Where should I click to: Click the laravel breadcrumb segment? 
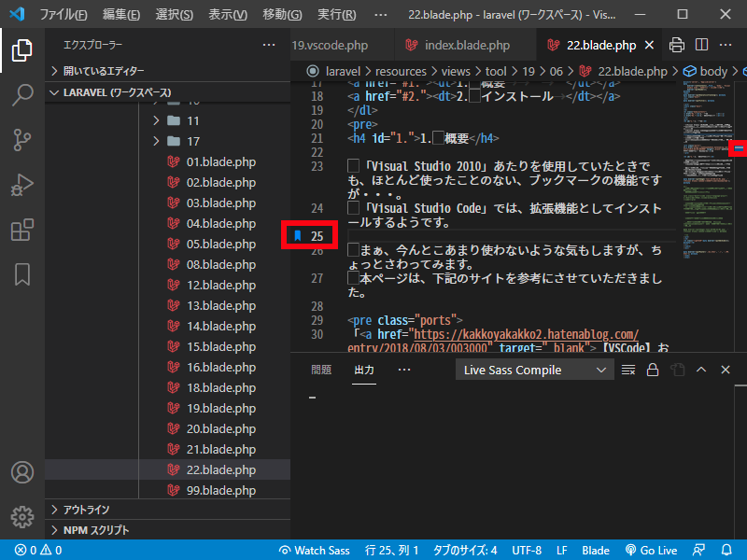343,72
